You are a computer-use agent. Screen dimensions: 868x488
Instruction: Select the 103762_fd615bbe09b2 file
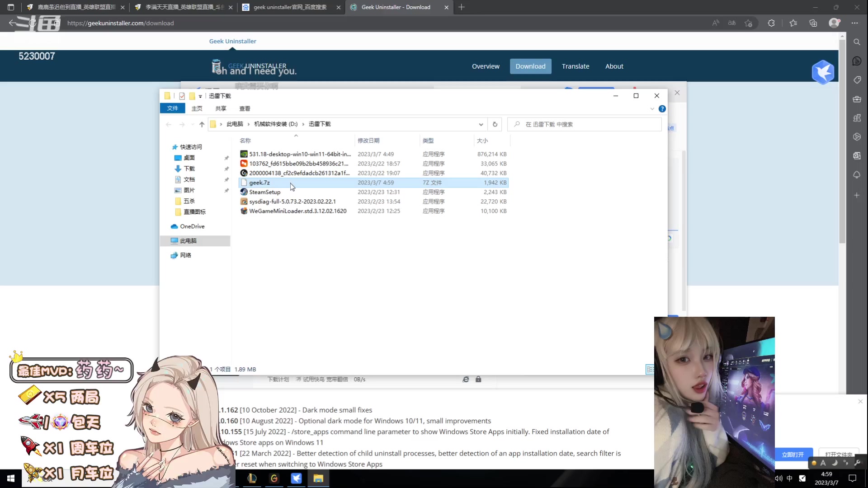tap(373, 164)
